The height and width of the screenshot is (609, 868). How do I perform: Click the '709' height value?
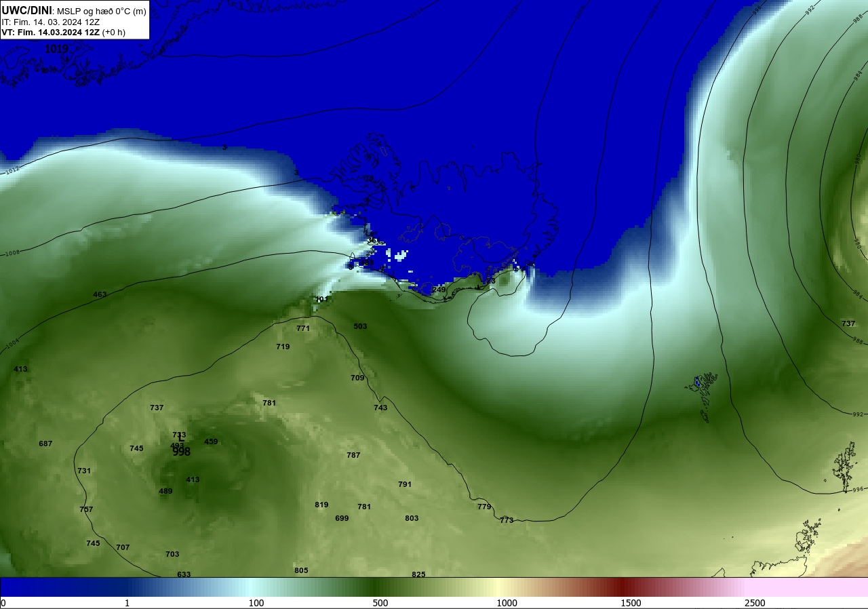pos(357,378)
